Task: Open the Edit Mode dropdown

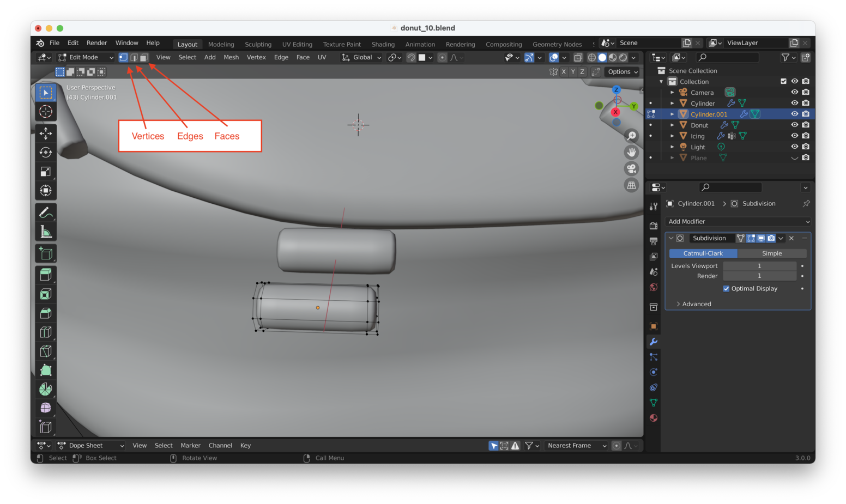Action: [x=86, y=57]
